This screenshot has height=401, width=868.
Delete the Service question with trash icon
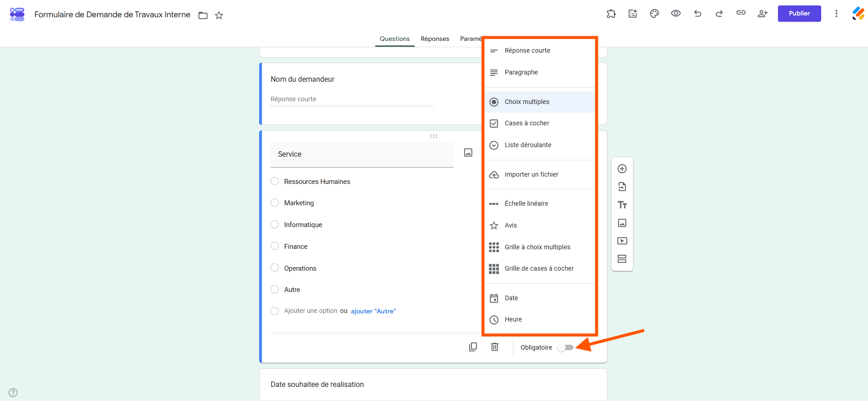click(x=495, y=347)
